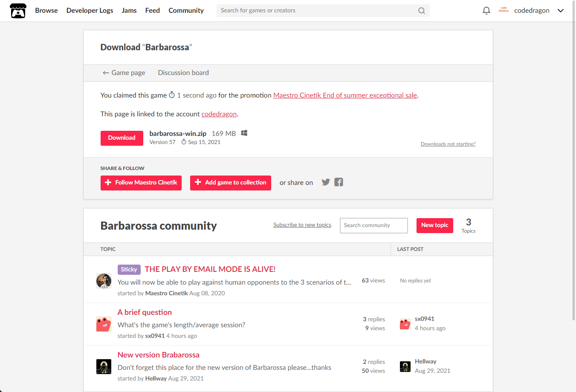576x392 pixels.
Task: Open sx0941's avatar next to A brief question
Action: click(x=104, y=324)
